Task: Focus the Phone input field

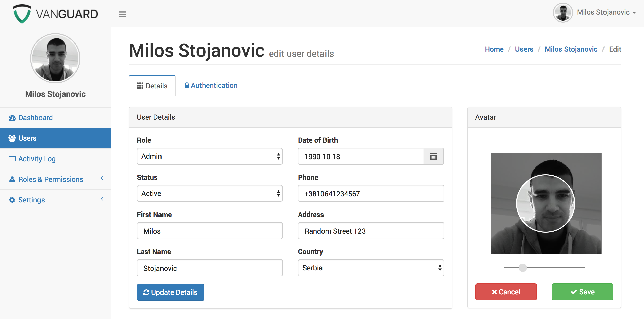Action: [x=371, y=193]
